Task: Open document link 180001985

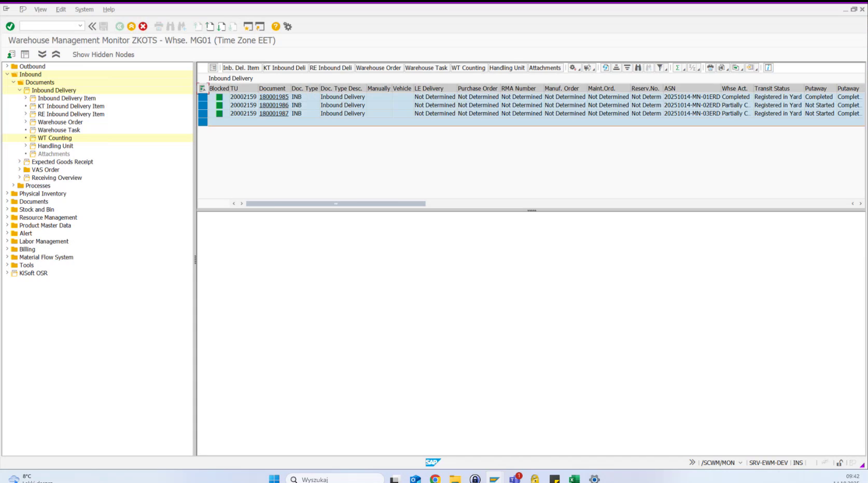Action: 274,96
